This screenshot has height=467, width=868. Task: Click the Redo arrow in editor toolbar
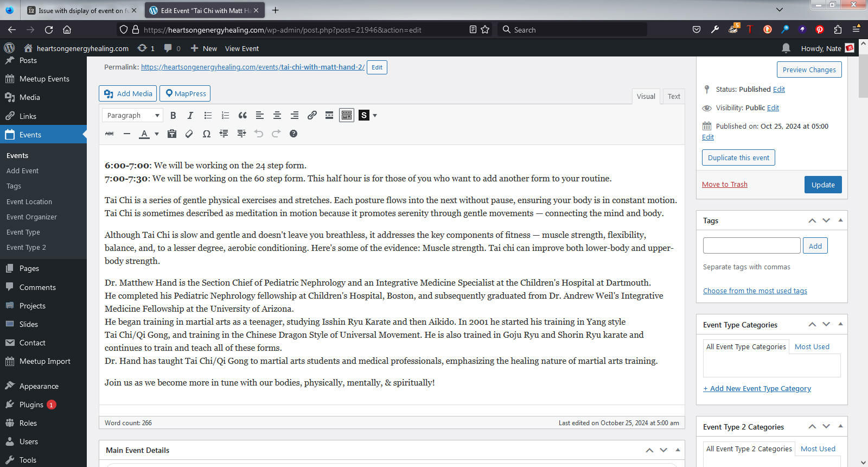pos(276,134)
